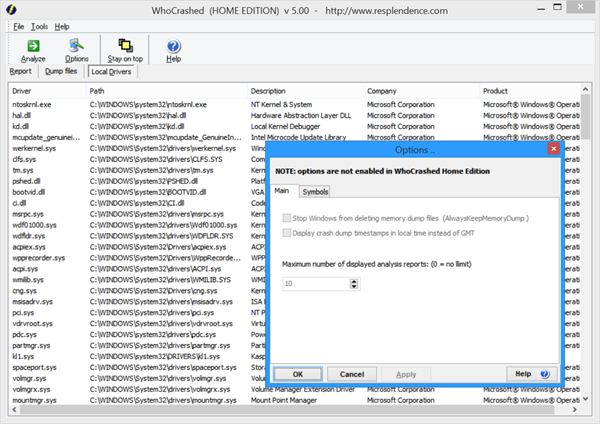The width and height of the screenshot is (600, 424).
Task: Select the ntoskrnl.exe driver row
Action: (295, 104)
